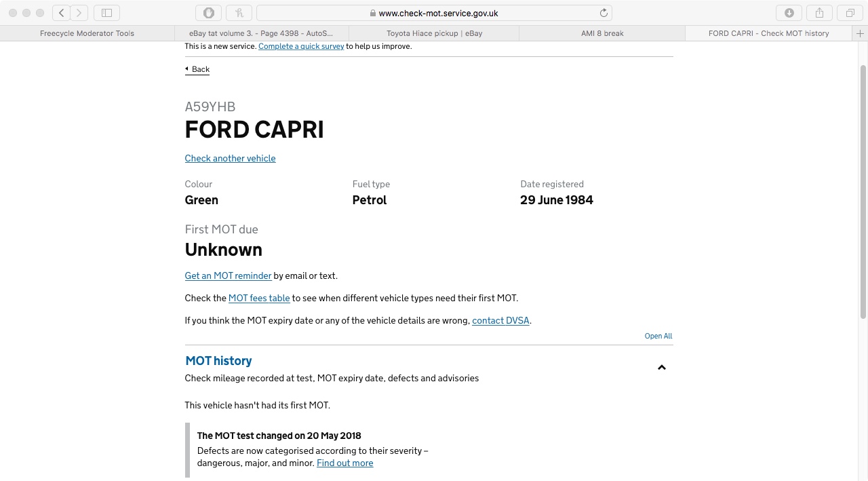Screen dimensions: 868x481
Task: Open Safari's downloads list
Action: (789, 13)
